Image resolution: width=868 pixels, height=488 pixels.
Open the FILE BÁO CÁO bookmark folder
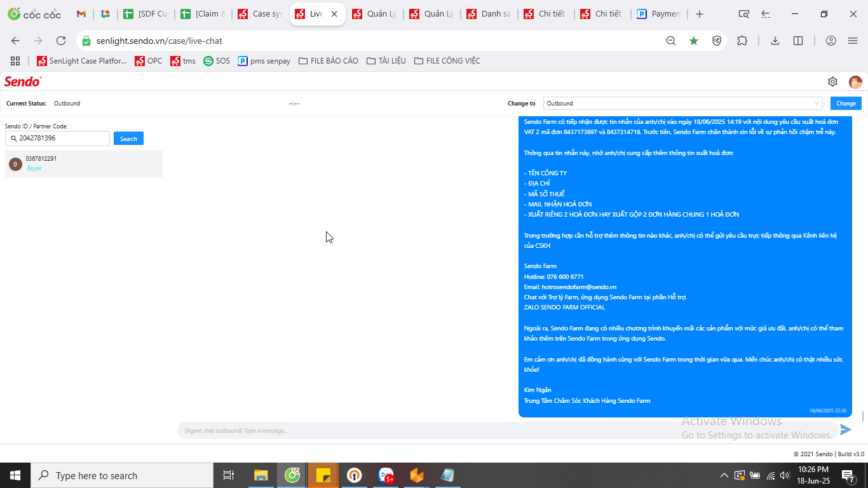coord(329,61)
